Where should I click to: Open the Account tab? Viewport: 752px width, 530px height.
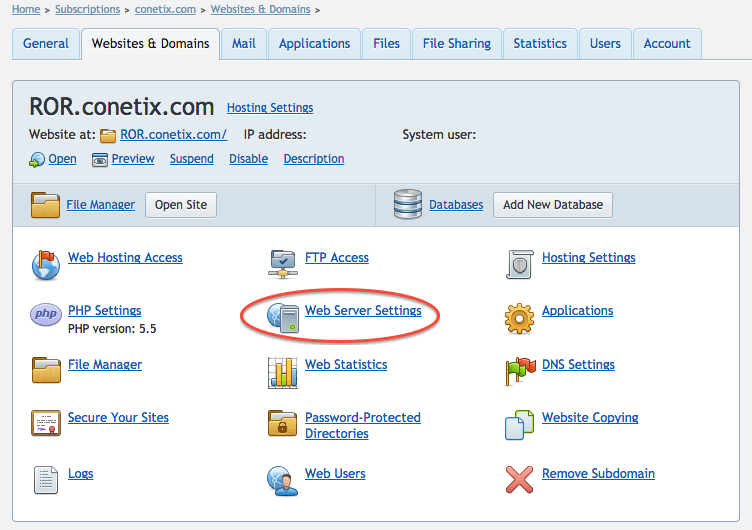point(667,44)
